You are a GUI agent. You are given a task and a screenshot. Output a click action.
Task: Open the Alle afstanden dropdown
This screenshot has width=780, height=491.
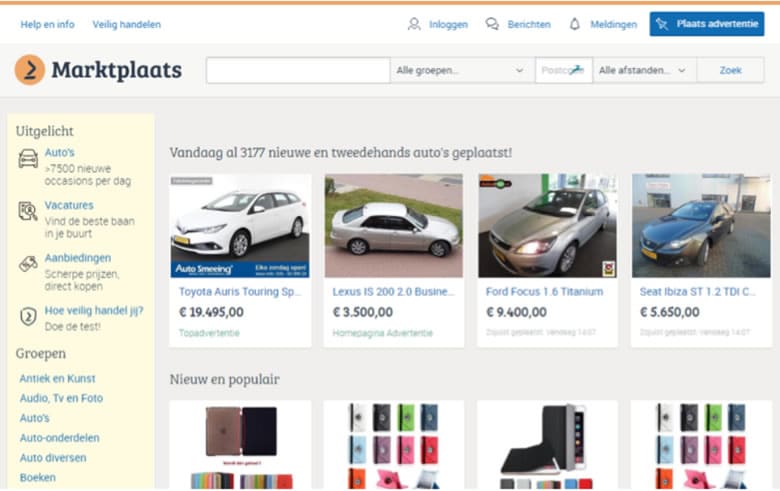[x=644, y=70]
